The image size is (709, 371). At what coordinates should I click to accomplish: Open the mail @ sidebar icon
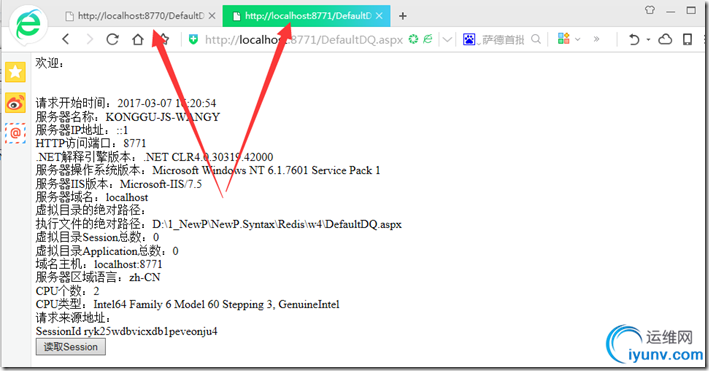(x=15, y=133)
